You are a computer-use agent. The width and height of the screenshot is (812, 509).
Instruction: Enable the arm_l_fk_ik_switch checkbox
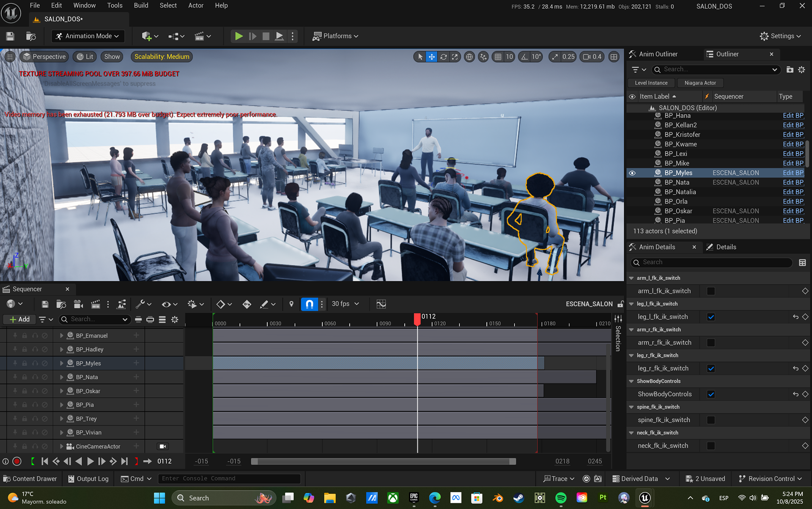click(711, 291)
